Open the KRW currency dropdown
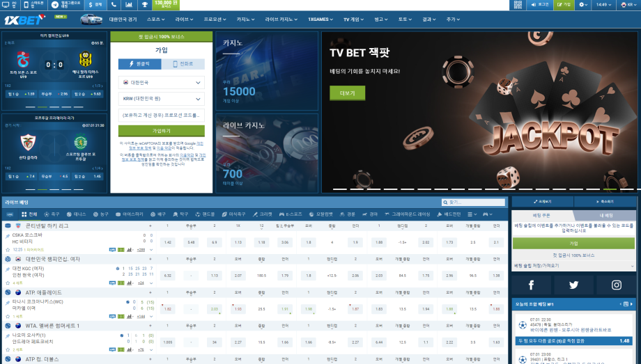641x364 pixels. click(x=162, y=99)
